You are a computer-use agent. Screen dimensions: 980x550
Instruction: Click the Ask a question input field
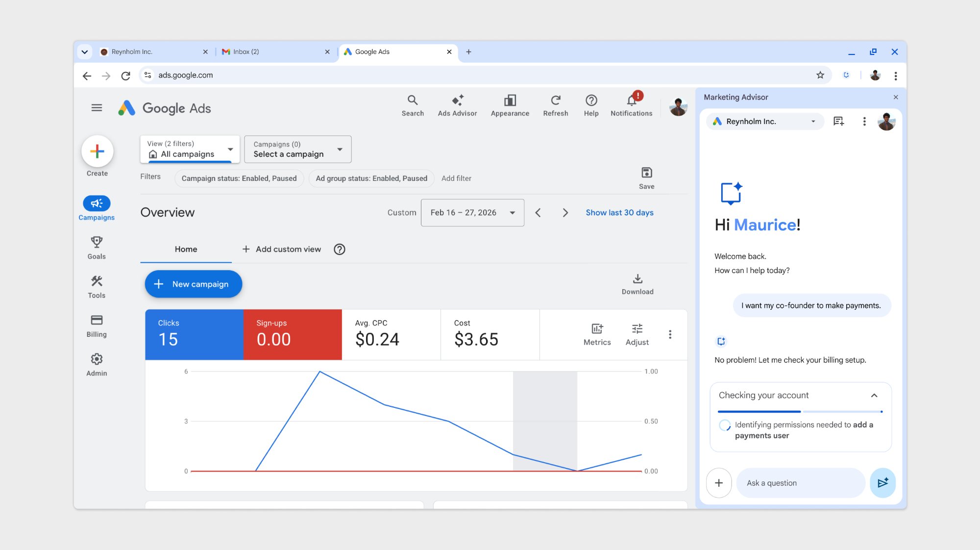[x=800, y=483]
